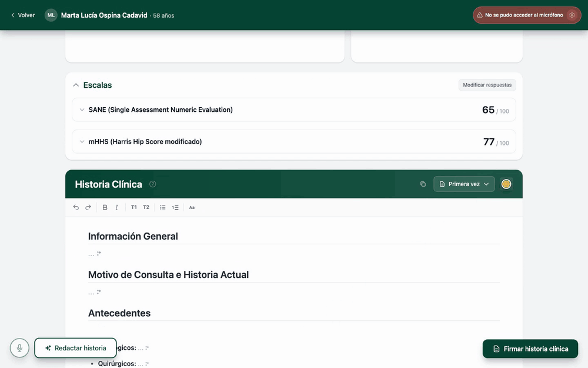Click the 58 años age label
The image size is (588, 368).
coord(163,16)
